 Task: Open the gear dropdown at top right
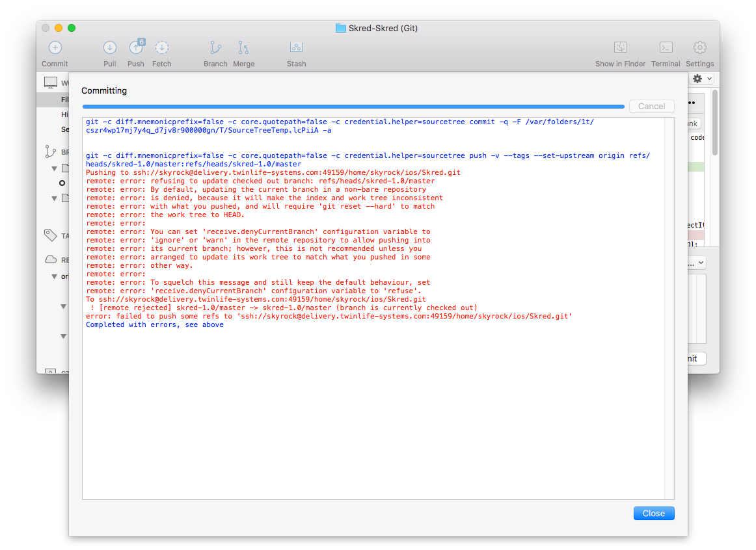point(702,79)
